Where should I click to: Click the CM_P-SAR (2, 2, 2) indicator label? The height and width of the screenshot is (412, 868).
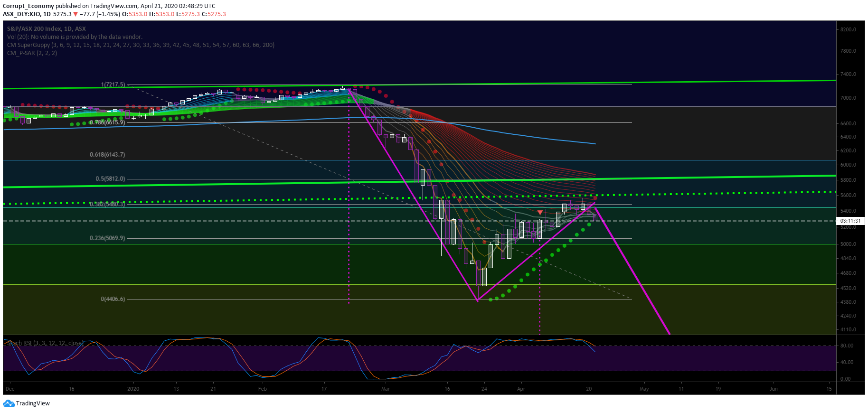[32, 53]
